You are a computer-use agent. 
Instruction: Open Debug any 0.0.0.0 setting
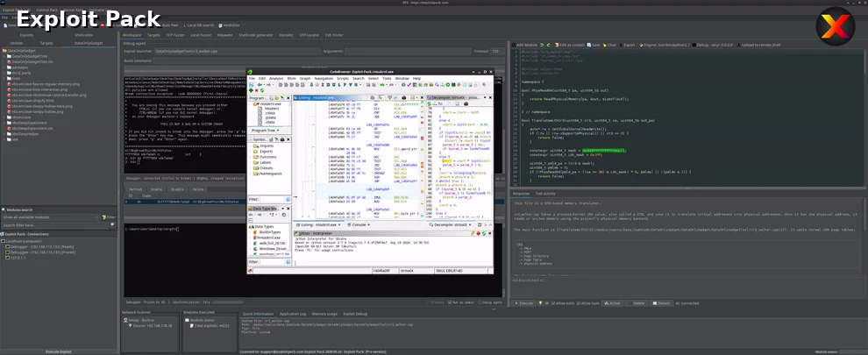tap(712, 45)
